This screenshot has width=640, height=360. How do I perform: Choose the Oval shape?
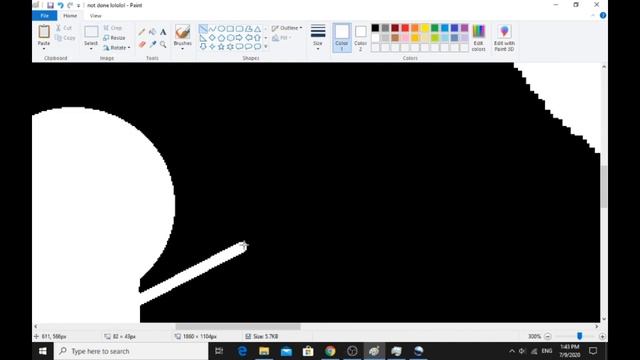coord(221,29)
